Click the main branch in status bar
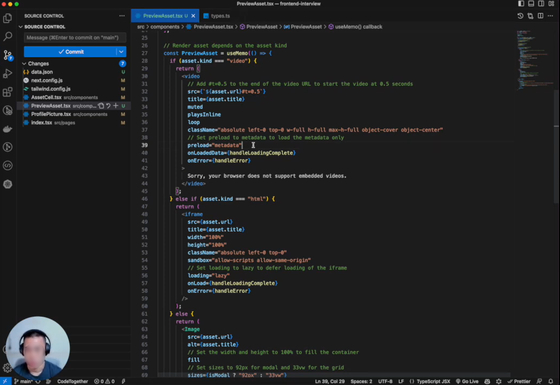 coord(24,381)
